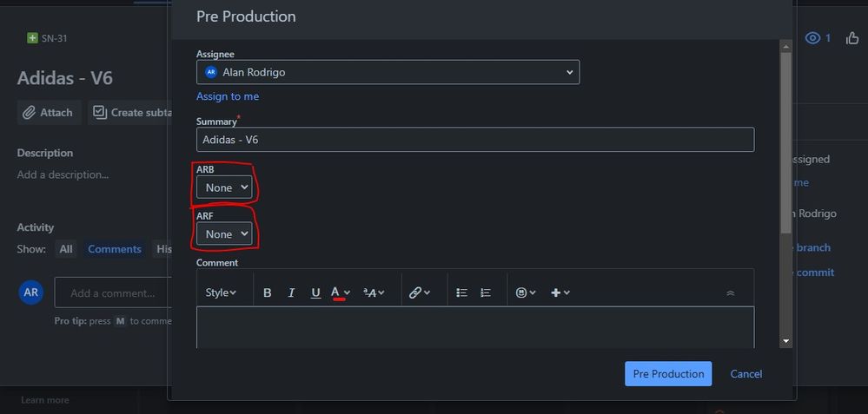Viewport: 868px width, 414px height.
Task: Open the Assignee dropdown
Action: click(388, 72)
